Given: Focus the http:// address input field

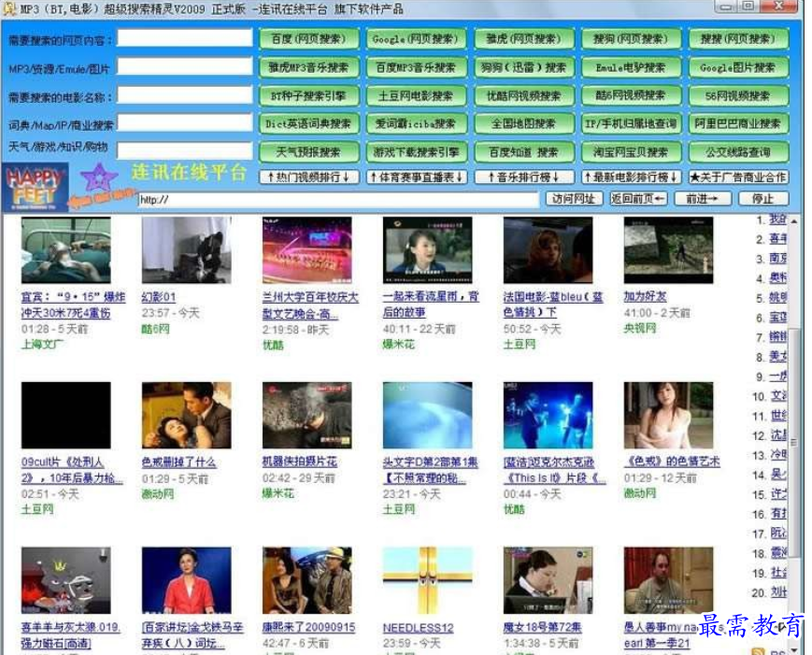Looking at the screenshot, I should [x=338, y=200].
